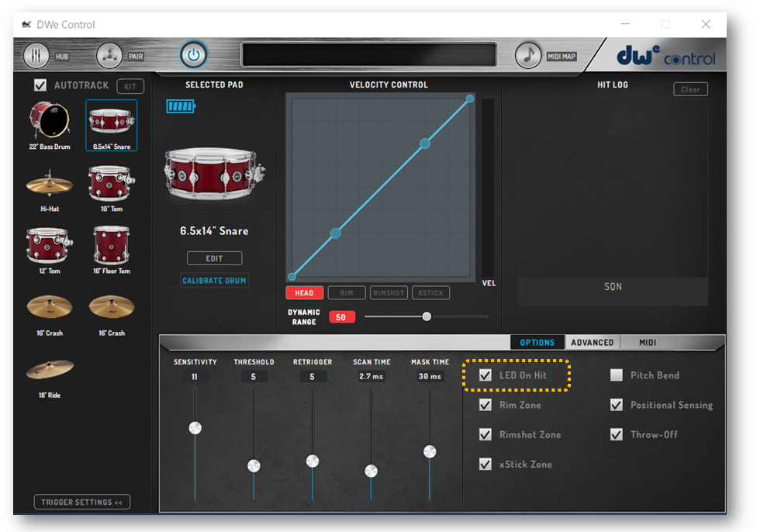The width and height of the screenshot is (774, 532).
Task: Toggle the power button
Action: coord(193,55)
